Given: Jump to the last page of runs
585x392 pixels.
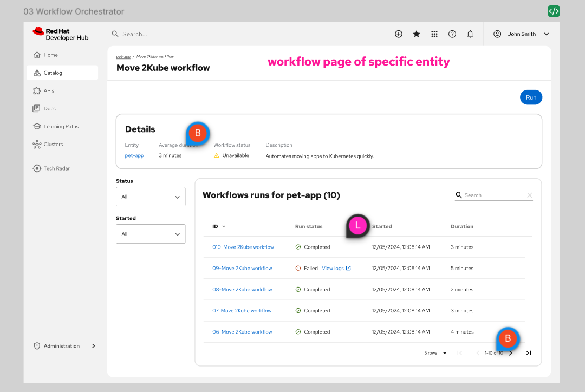Looking at the screenshot, I should tap(528, 353).
